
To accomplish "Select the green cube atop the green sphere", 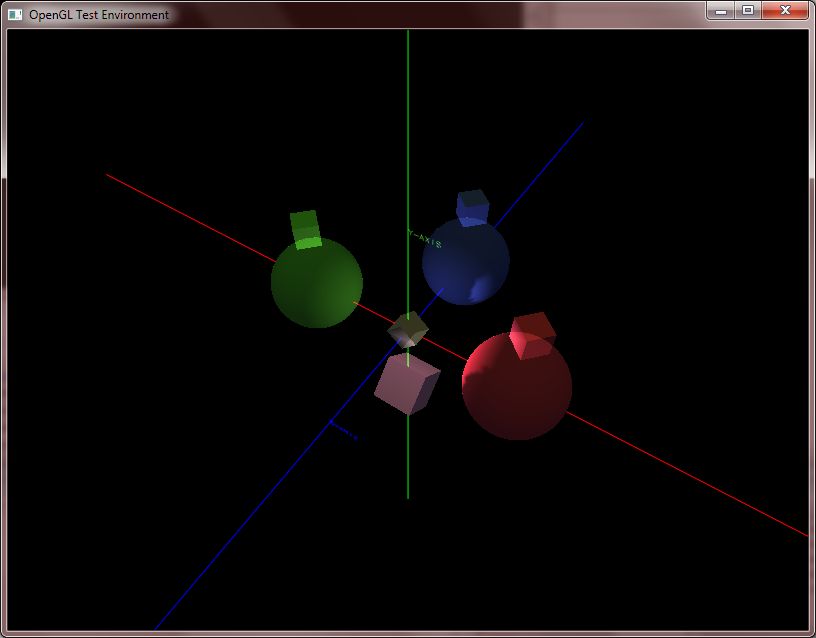I will click(x=303, y=228).
